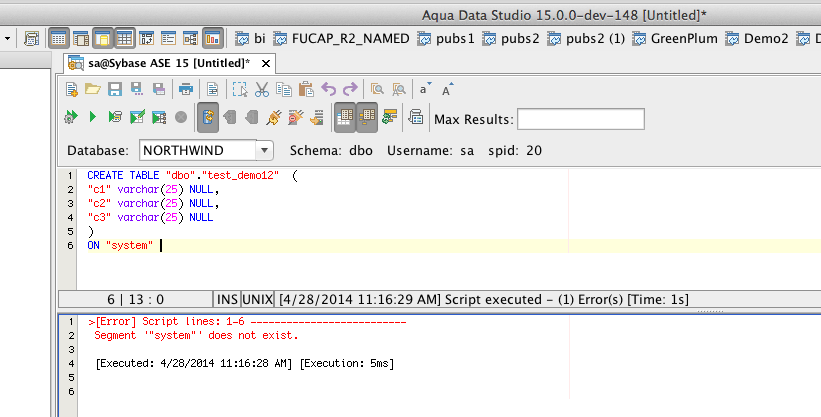Click the Connect plug icon

click(x=273, y=117)
